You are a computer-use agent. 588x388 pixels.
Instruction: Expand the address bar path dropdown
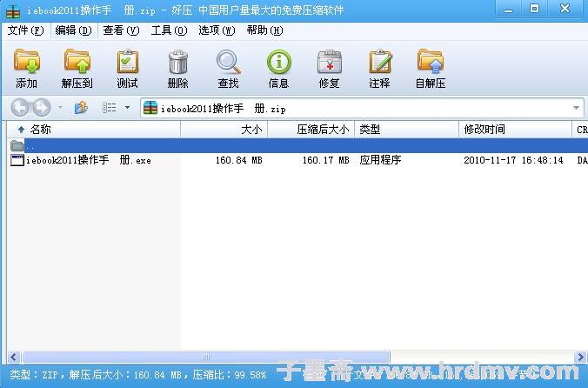[576, 109]
